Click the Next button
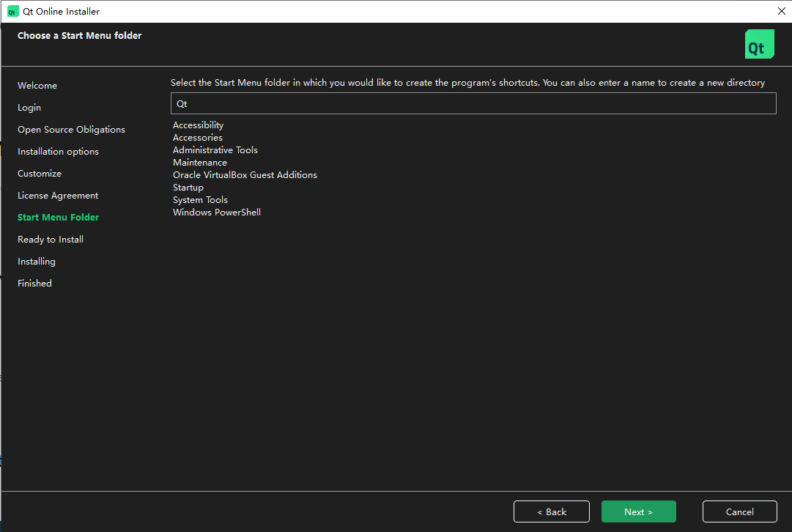 [638, 511]
